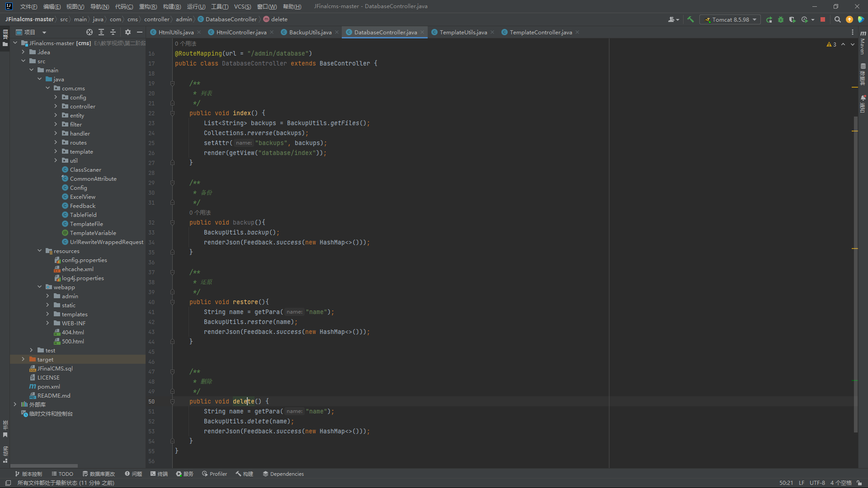Expand the controller package folder

tap(56, 106)
